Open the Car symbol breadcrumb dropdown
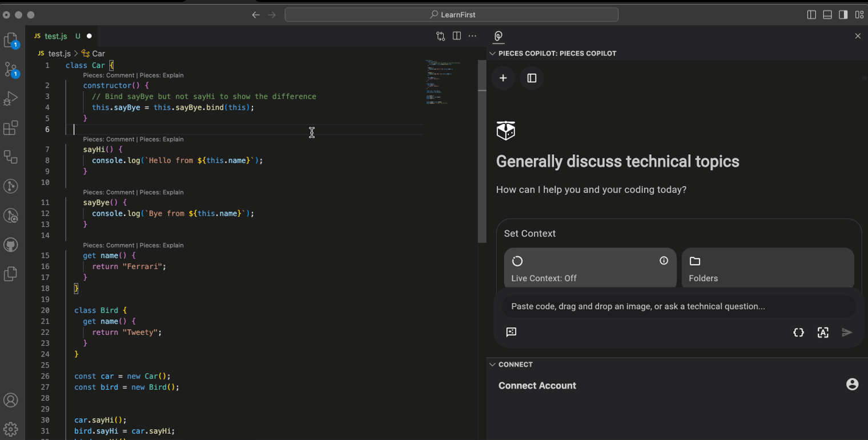868x440 pixels. click(x=94, y=53)
